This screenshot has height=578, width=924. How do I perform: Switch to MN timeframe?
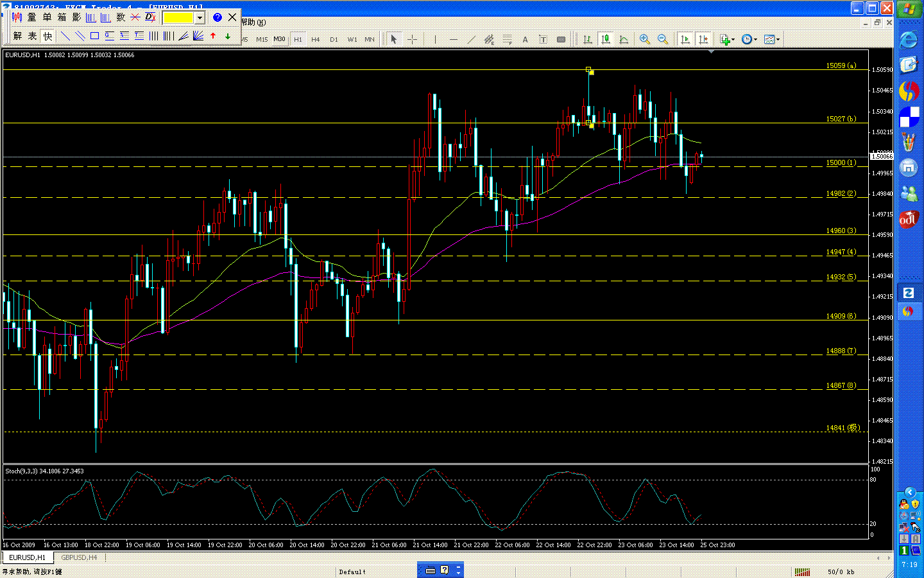[370, 39]
